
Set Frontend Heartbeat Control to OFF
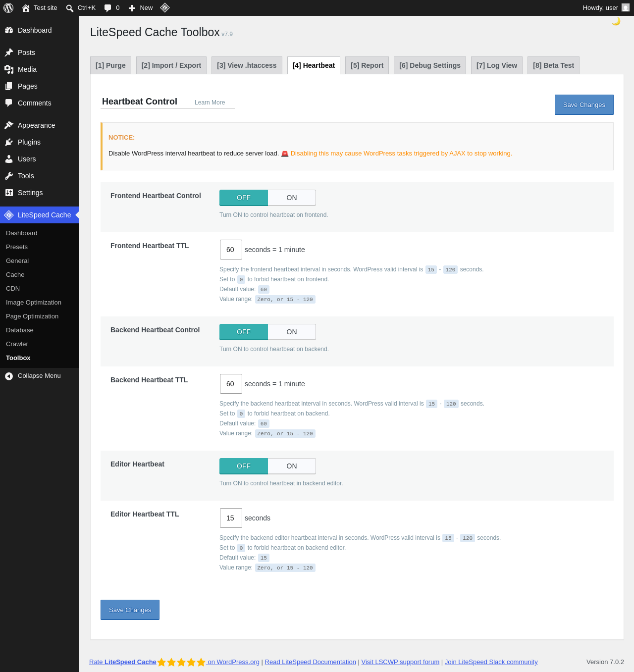pos(244,198)
